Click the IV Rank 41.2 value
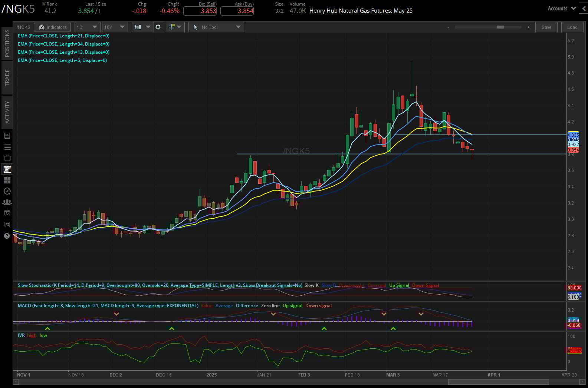The image size is (588, 388). 50,11
